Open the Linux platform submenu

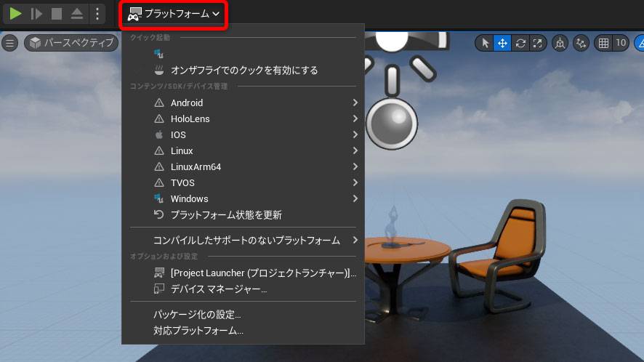coord(243,150)
